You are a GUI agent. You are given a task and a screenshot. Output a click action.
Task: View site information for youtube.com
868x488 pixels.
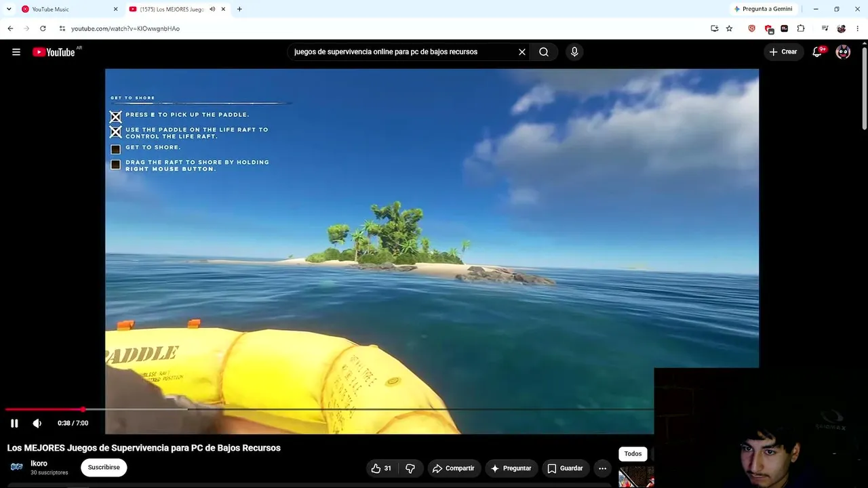point(62,28)
